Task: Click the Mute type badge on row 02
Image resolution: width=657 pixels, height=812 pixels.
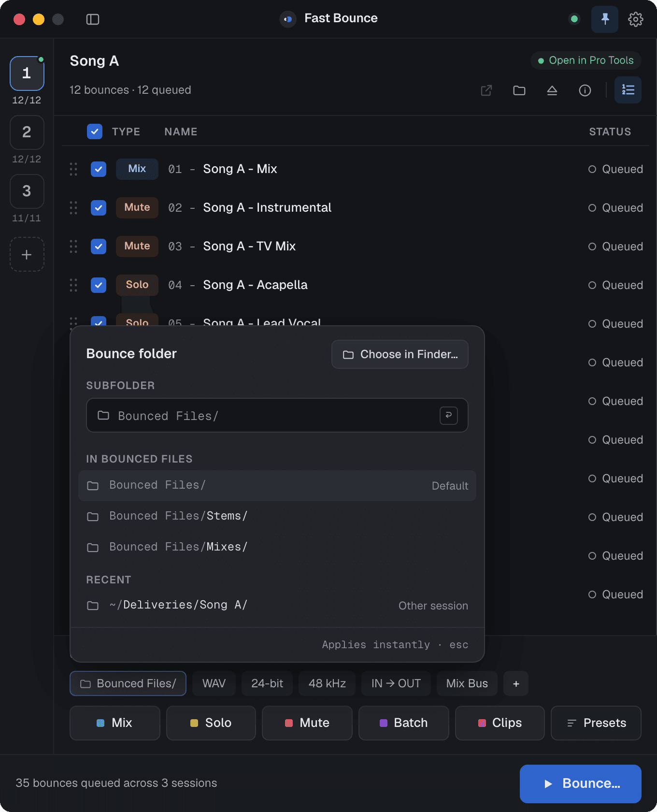Action: tap(137, 208)
